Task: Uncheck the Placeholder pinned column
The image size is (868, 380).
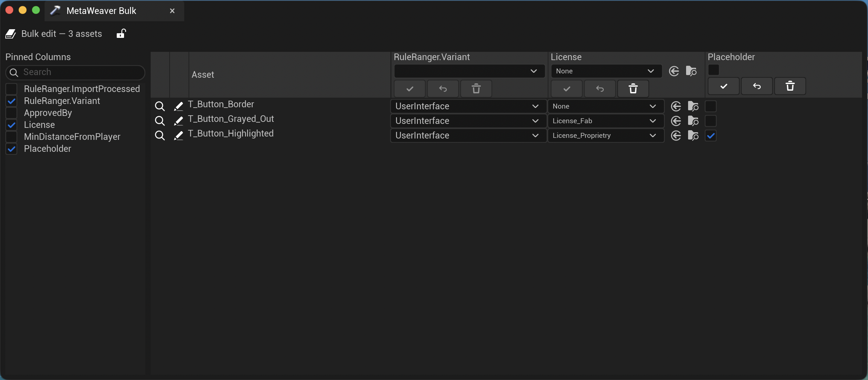Action: click(11, 149)
